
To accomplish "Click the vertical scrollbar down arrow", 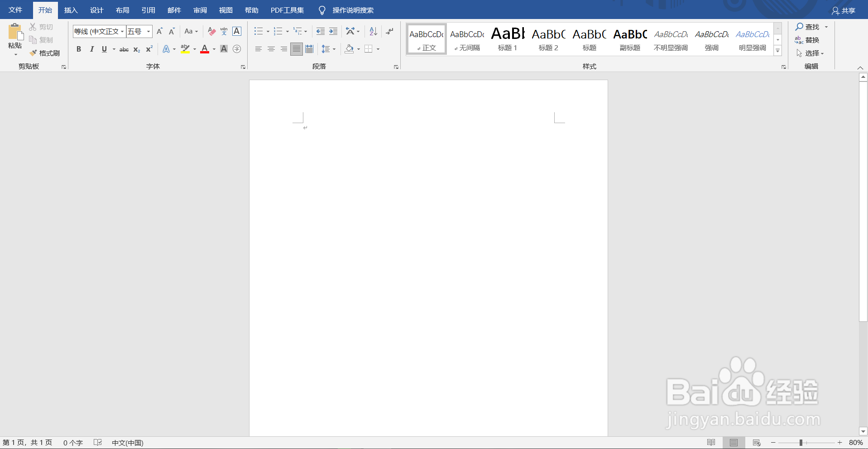I will 863,431.
